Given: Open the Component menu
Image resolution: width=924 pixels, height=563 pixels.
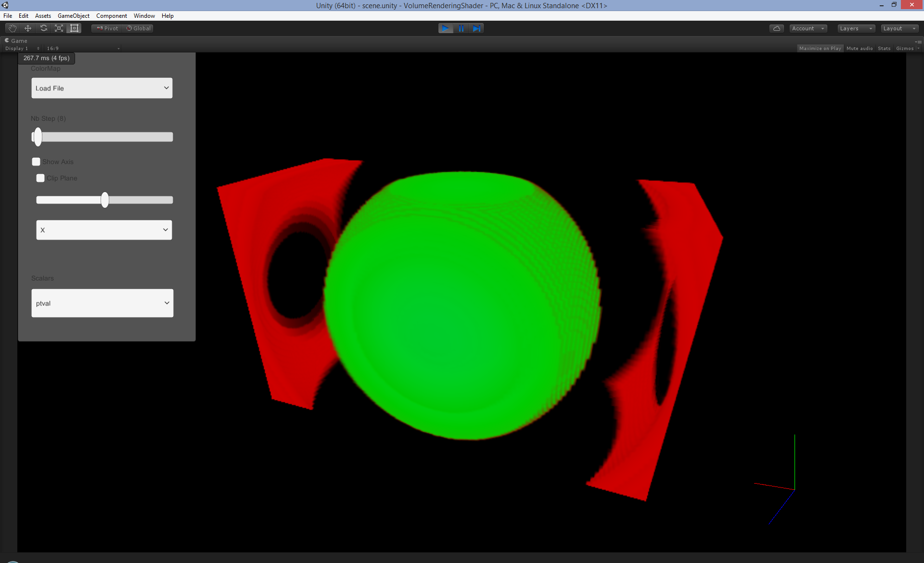Looking at the screenshot, I should coord(112,16).
